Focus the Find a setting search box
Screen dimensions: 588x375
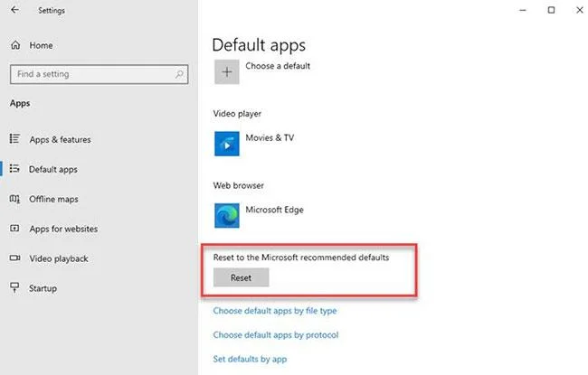click(99, 74)
